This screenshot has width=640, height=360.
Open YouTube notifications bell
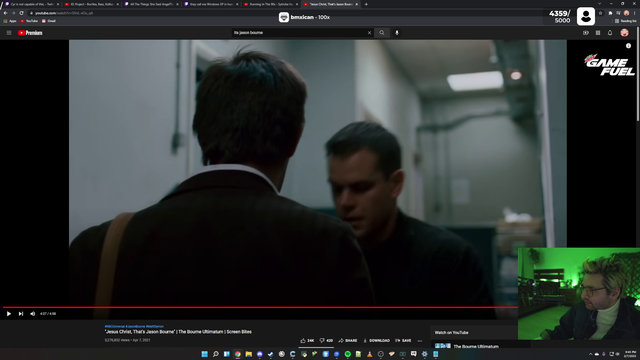[610, 33]
